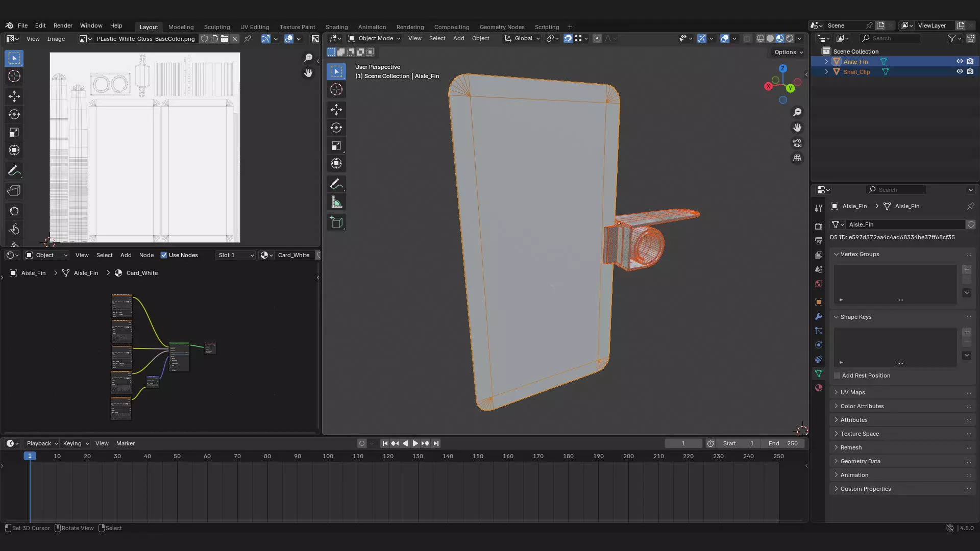Viewport: 980px width, 551px height.
Task: Open the World properties tab
Action: coord(819,284)
